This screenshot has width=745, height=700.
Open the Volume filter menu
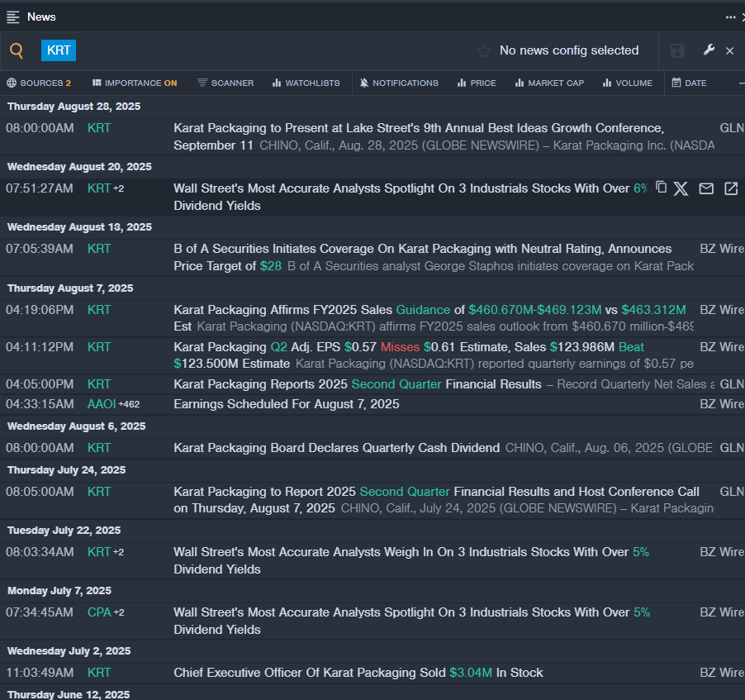pos(627,83)
